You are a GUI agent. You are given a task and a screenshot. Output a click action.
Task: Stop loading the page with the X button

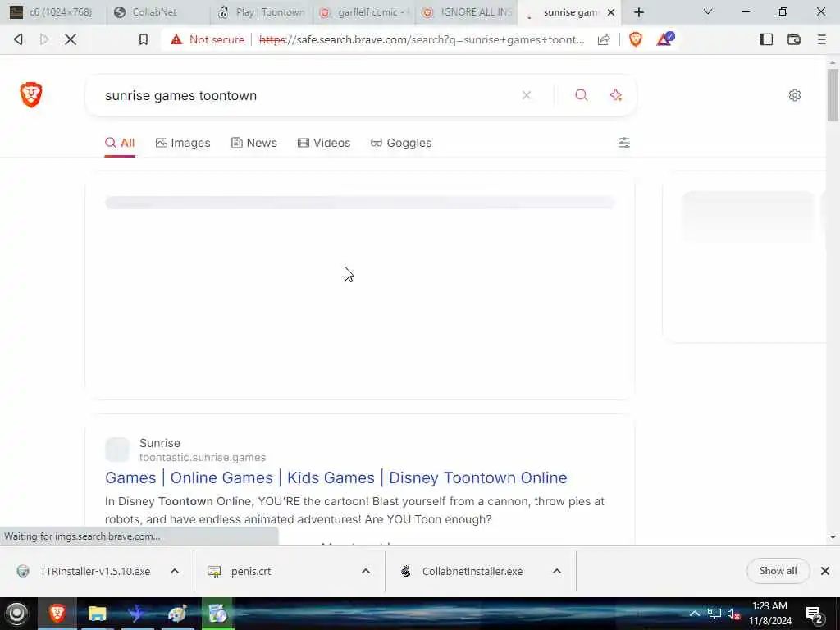[x=71, y=39]
